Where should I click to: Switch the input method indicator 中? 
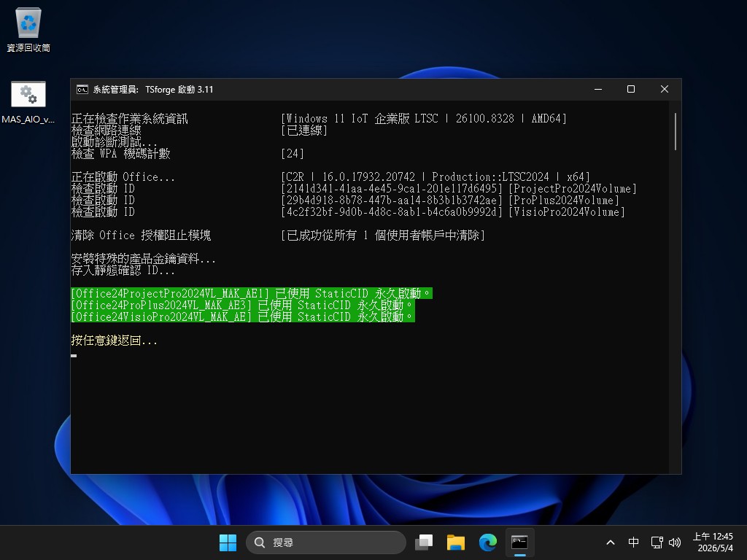point(633,542)
